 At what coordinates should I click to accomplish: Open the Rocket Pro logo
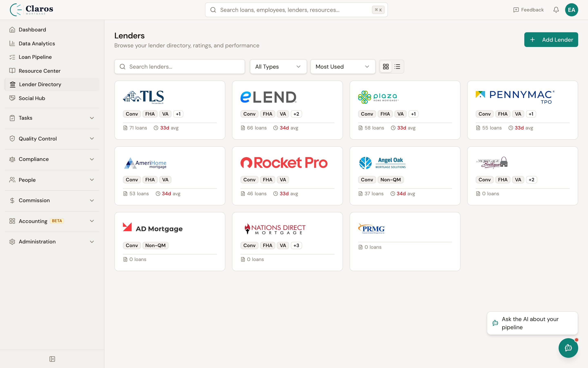[284, 163]
